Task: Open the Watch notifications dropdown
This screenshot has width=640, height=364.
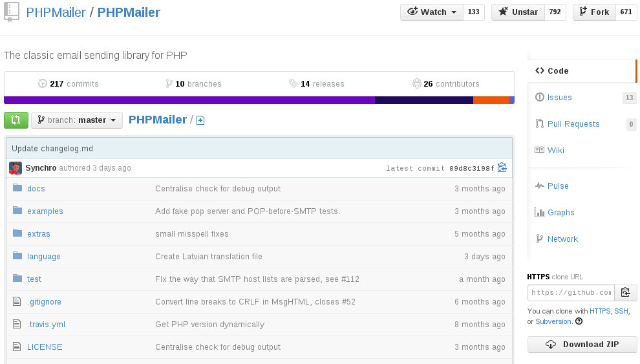Action: (x=432, y=12)
